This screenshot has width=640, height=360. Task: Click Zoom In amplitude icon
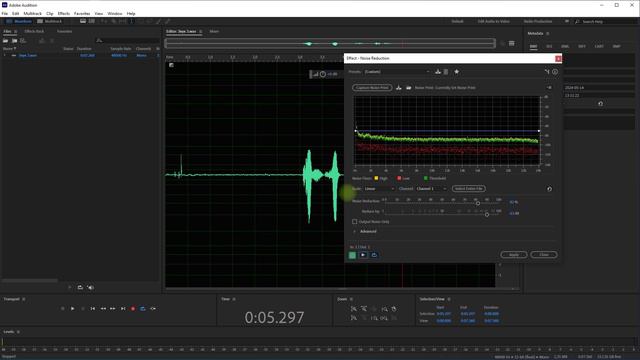(x=353, y=309)
